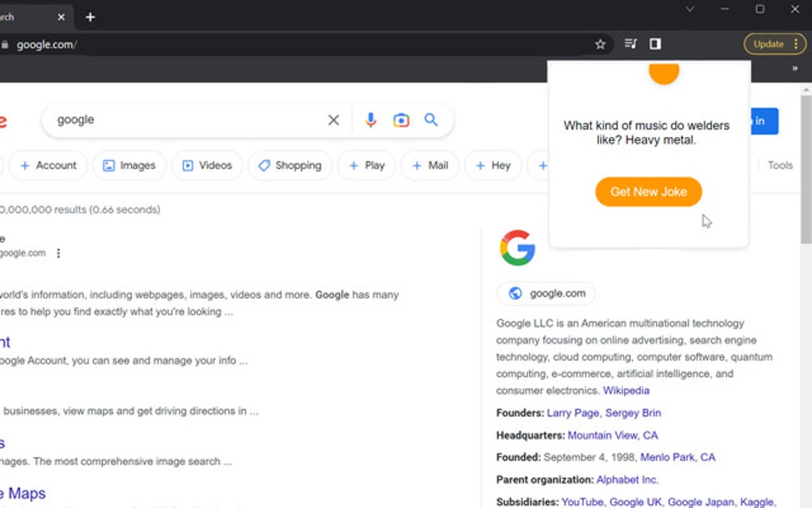Click the magnifying glass search icon
This screenshot has height=508, width=812.
click(431, 119)
